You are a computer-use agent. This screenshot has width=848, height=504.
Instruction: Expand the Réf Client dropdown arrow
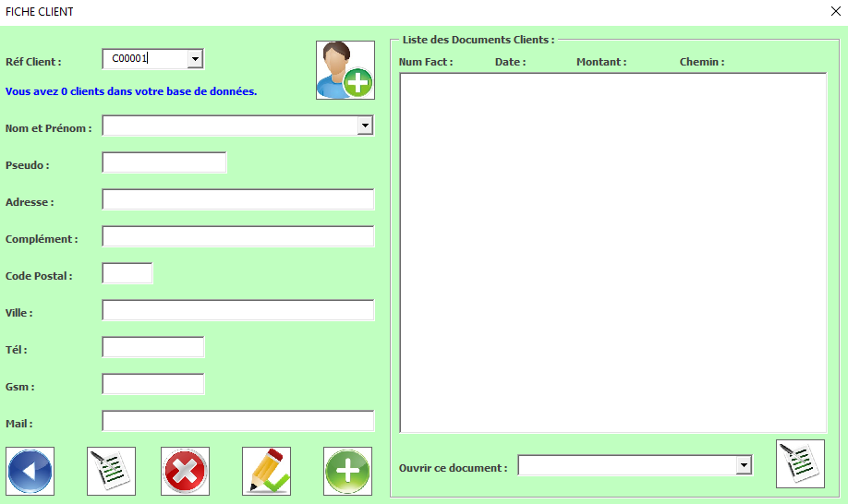coord(195,59)
